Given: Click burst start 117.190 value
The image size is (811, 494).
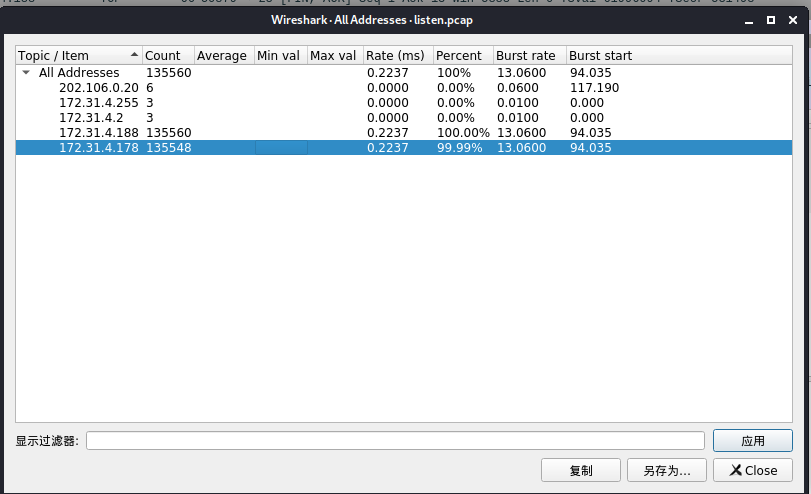Looking at the screenshot, I should 594,87.
